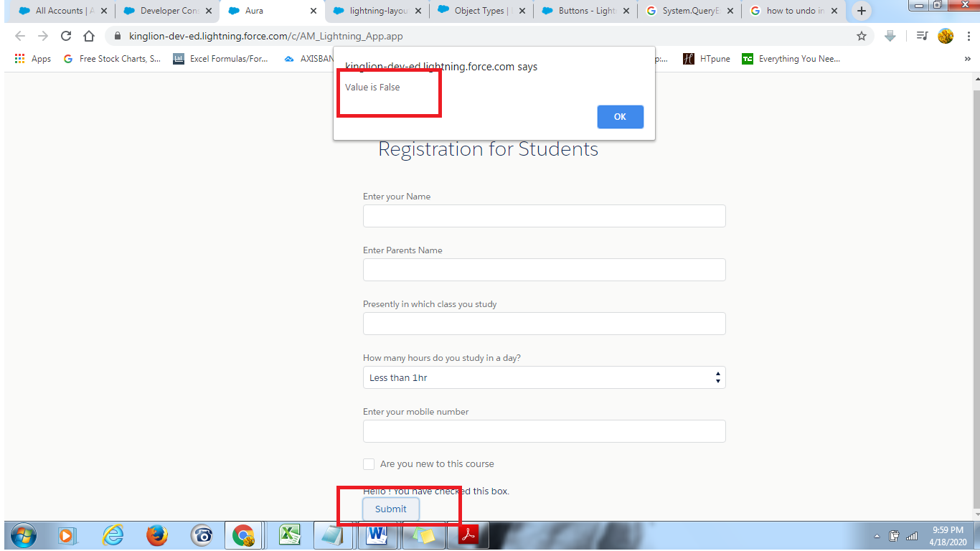Open downloads via the download arrow icon
The width and height of the screenshot is (980, 551).
(x=890, y=35)
